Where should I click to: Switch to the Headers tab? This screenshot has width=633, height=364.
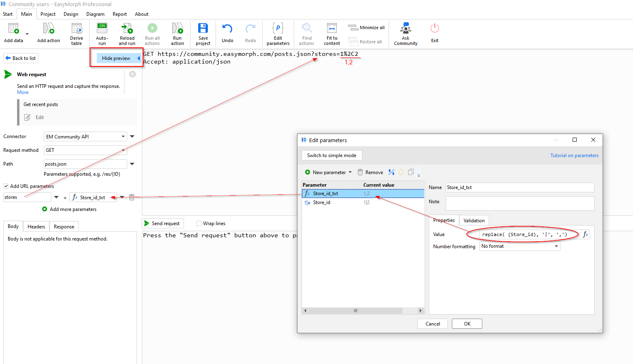pos(36,227)
